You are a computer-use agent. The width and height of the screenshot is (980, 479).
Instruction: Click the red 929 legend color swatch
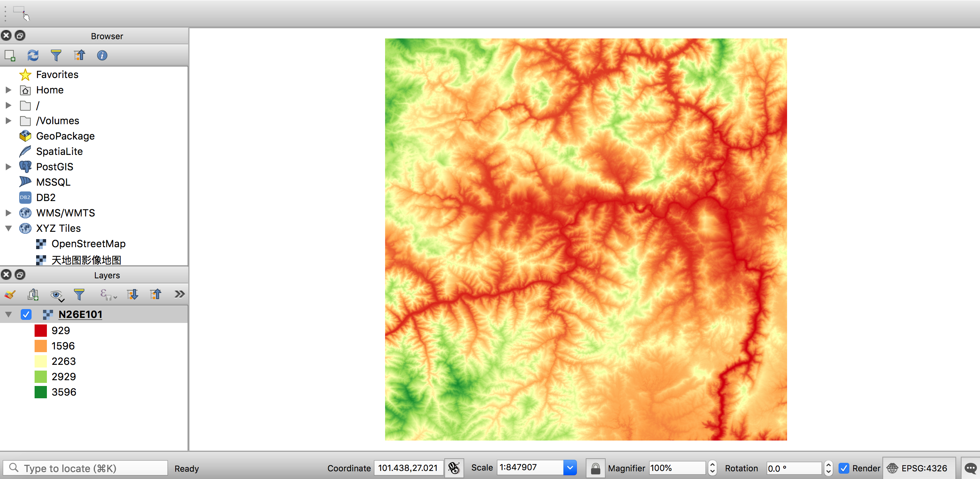pyautogui.click(x=41, y=331)
